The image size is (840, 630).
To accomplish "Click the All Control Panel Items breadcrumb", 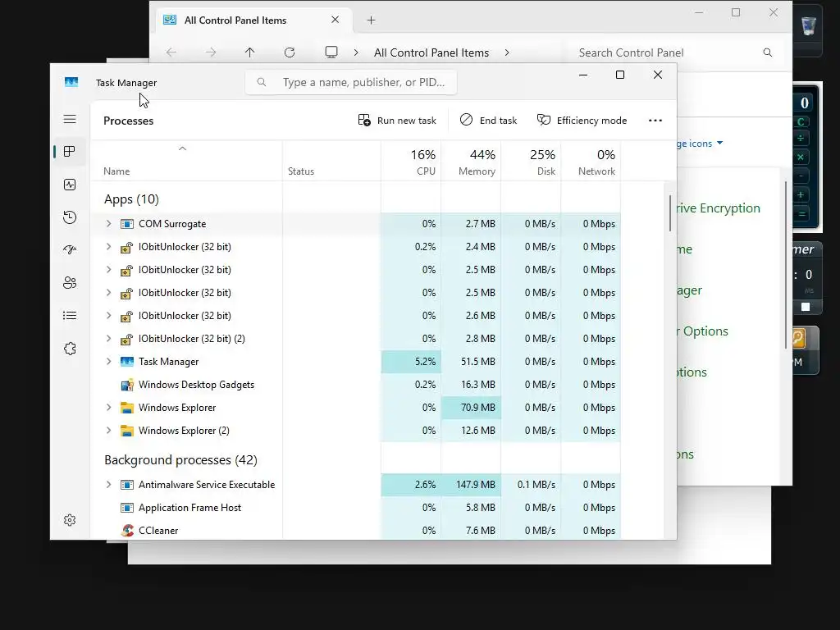I will click(x=431, y=52).
